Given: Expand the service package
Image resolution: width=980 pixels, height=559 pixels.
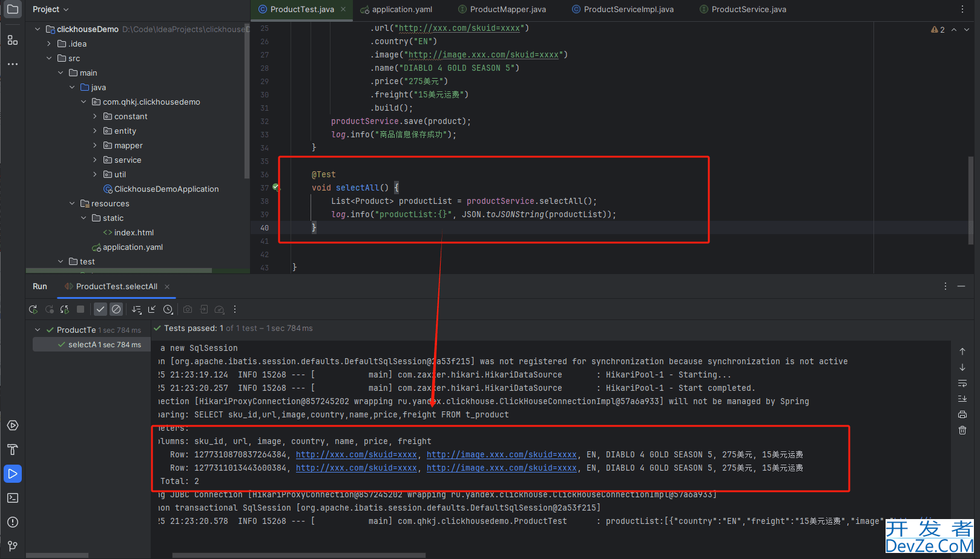Looking at the screenshot, I should [95, 160].
